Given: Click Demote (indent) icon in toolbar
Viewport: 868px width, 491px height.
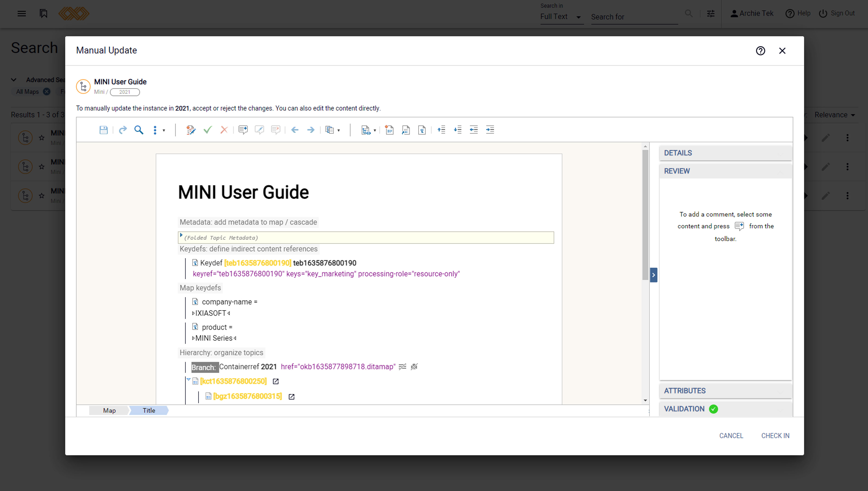Looking at the screenshot, I should [490, 130].
